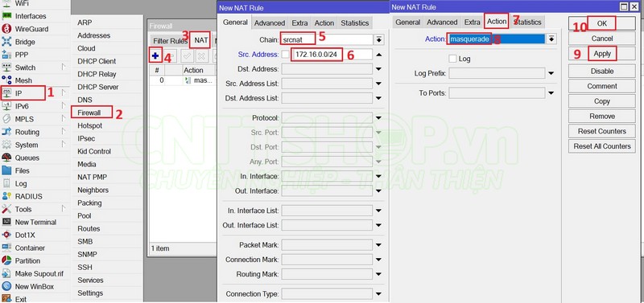This screenshot has width=644, height=303.
Task: Open Extra tab in the Chain field window
Action: (x=299, y=23)
